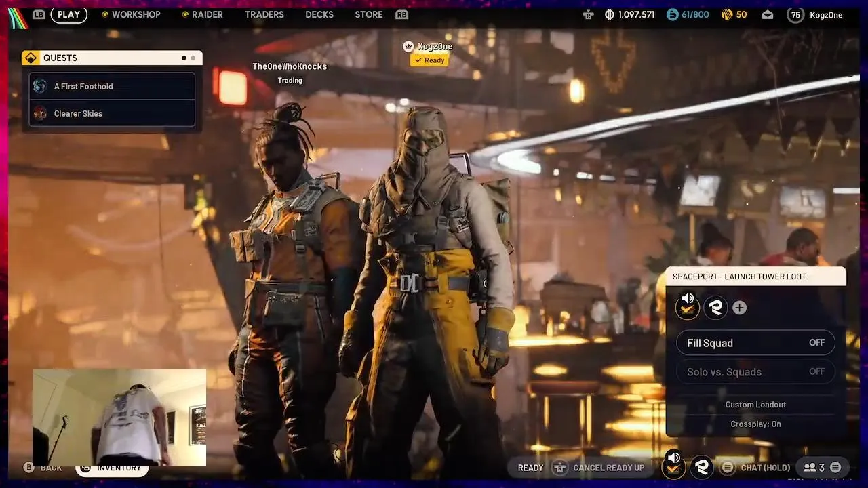The width and height of the screenshot is (868, 488).
Task: Open the gift rewards icon in top bar
Action: click(x=588, y=14)
